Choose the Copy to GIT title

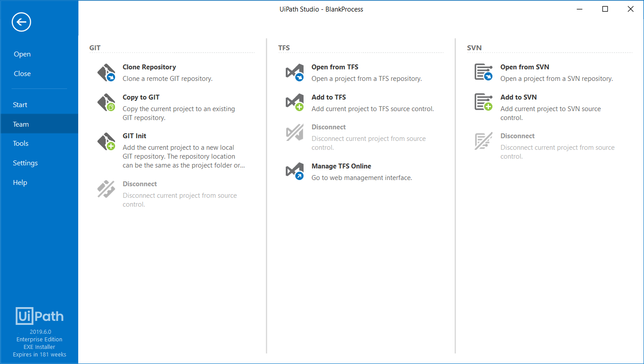[x=141, y=97]
